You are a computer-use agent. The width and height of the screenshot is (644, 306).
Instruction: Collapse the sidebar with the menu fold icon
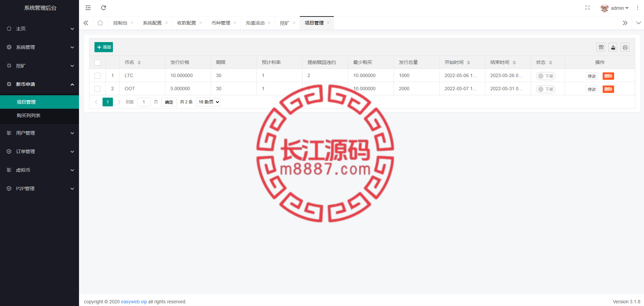pos(88,8)
